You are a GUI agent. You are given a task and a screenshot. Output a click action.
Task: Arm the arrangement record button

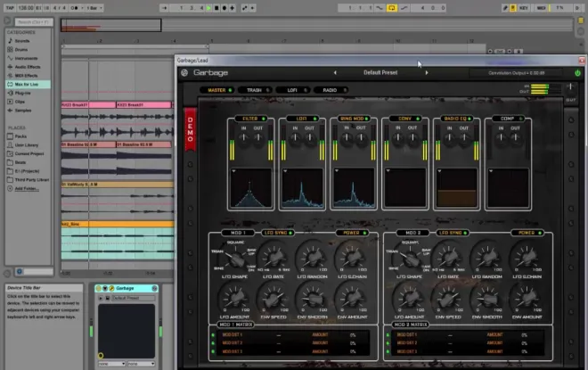(225, 8)
